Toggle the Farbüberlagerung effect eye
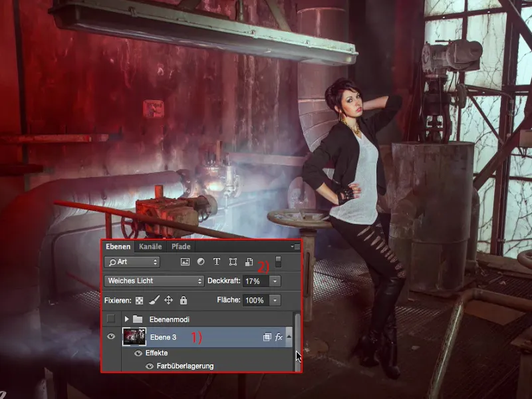Screen dimensions: 532x399 click(150, 366)
